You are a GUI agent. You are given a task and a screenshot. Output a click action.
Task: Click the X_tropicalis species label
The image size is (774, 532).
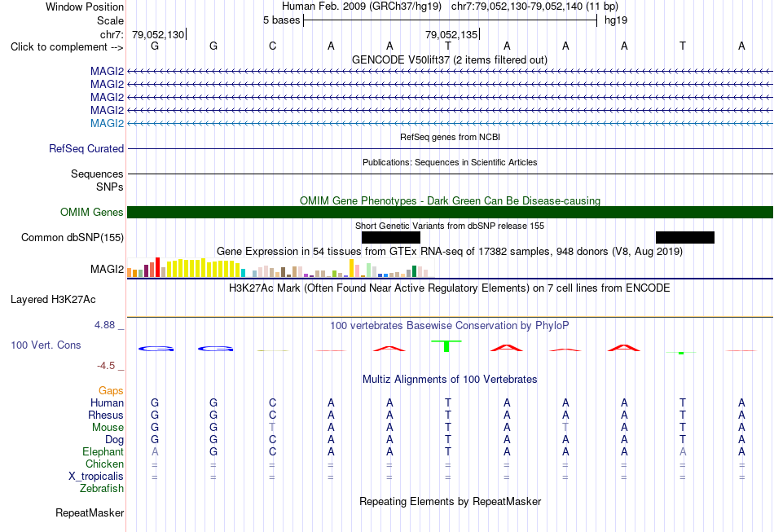pyautogui.click(x=96, y=477)
